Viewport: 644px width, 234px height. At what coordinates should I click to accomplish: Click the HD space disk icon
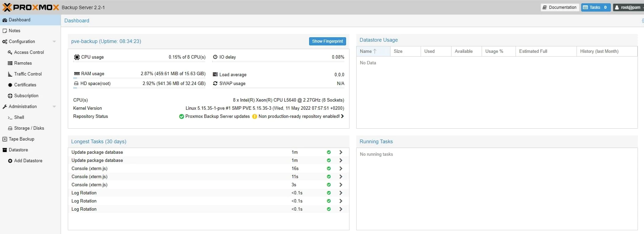[x=76, y=83]
